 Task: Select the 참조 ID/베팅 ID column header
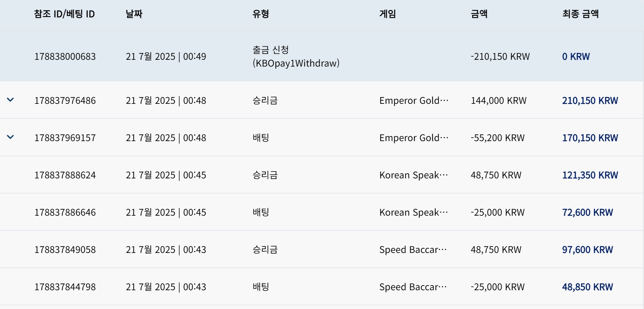pos(64,14)
